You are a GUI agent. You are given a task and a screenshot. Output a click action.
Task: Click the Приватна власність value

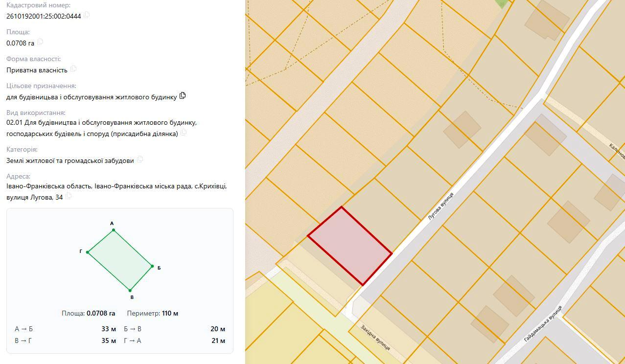[37, 70]
